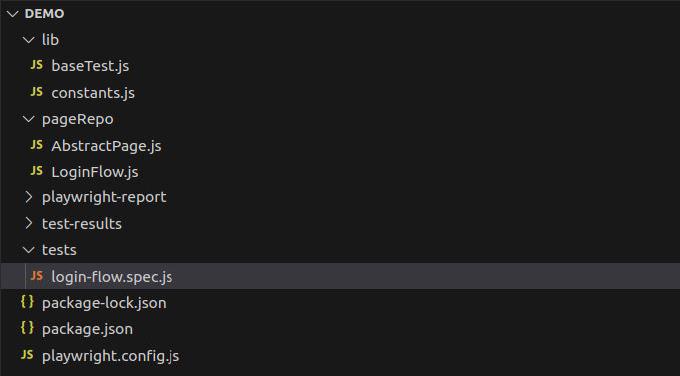This screenshot has height=376, width=680.
Task: Collapse the lib folder chevron
Action: pos(29,40)
